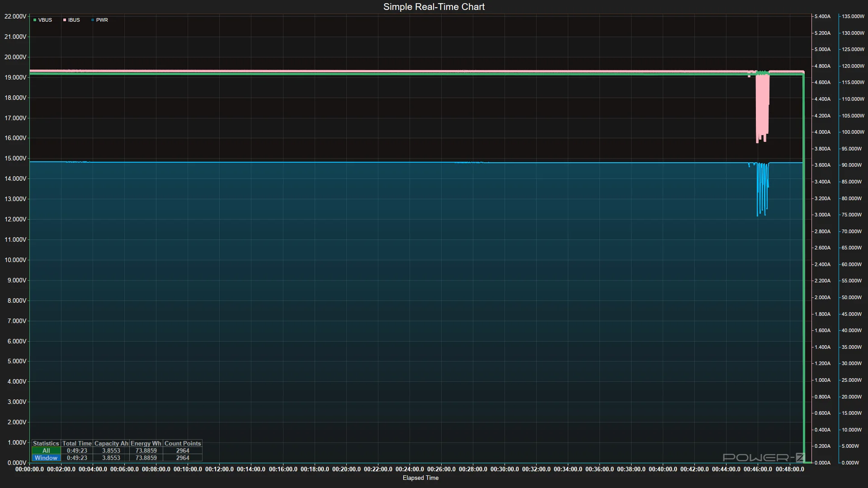Screen dimensions: 868x488
Task: Click the 00:10:00.0 time axis label
Action: 188,469
